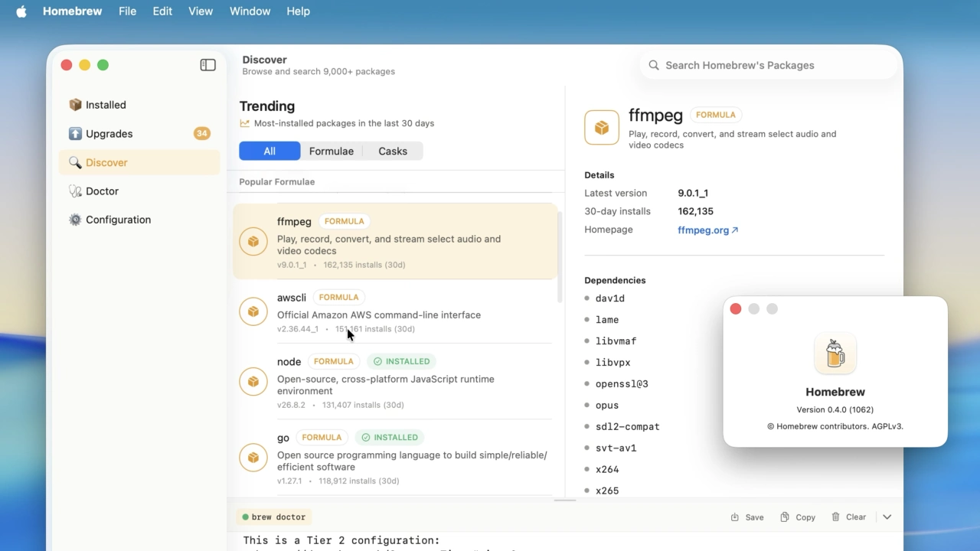Open the Edit menu
Viewport: 980px width, 551px height.
click(162, 11)
